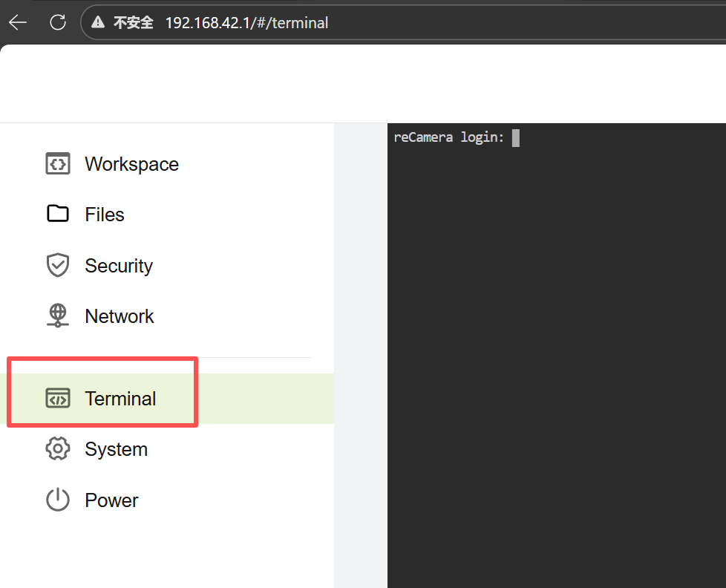Image resolution: width=726 pixels, height=588 pixels.
Task: Focus the terminal at reCamera login cursor
Action: tap(515, 138)
